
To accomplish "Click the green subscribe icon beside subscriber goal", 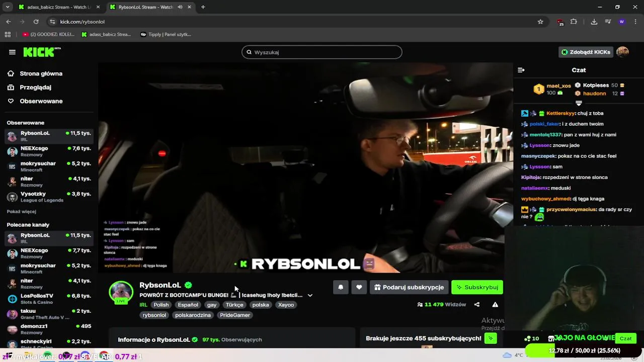I will (491, 338).
